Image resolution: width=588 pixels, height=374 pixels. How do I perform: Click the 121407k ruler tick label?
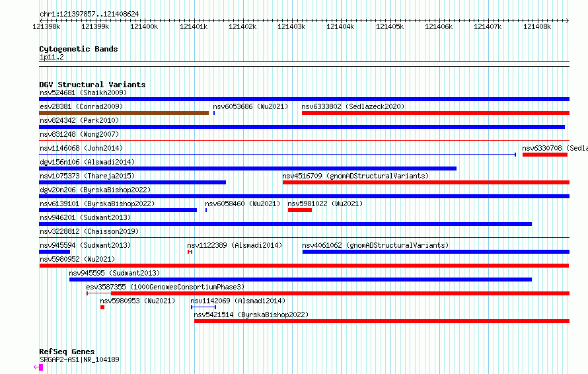[488, 26]
